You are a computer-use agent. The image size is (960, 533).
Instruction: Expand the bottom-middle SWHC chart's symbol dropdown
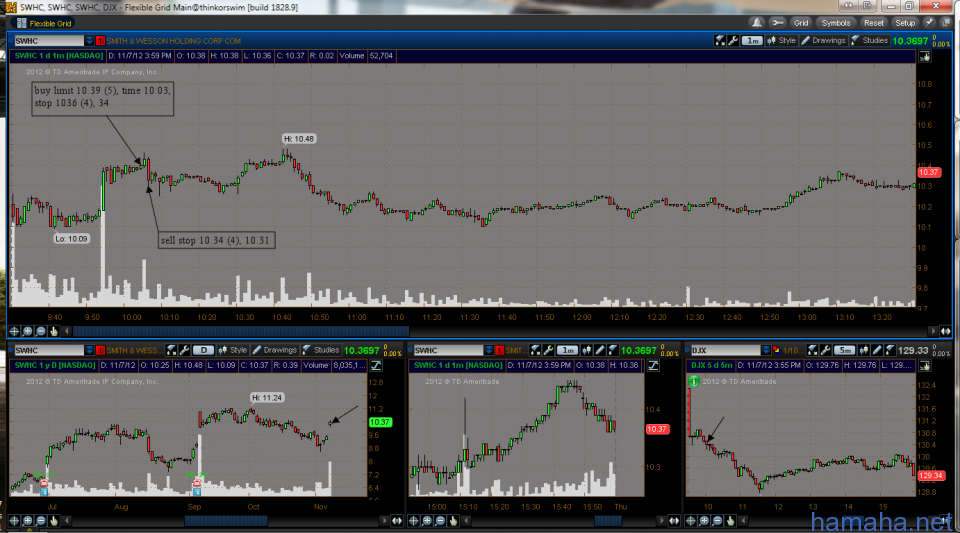(489, 351)
